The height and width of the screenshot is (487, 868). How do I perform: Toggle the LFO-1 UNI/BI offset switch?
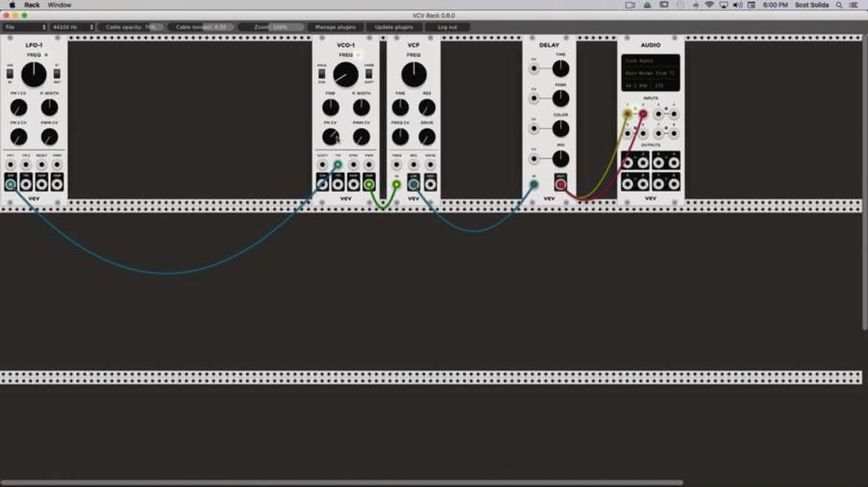tap(10, 73)
